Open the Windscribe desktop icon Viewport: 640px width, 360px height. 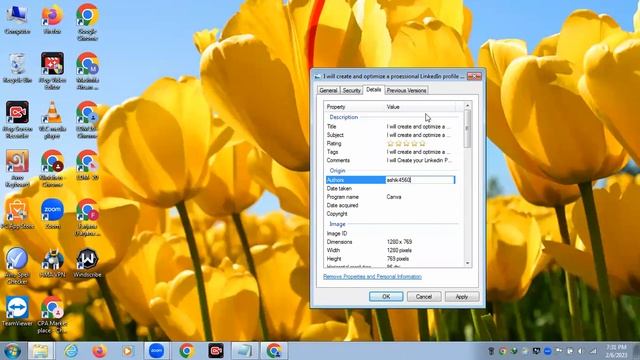click(87, 263)
